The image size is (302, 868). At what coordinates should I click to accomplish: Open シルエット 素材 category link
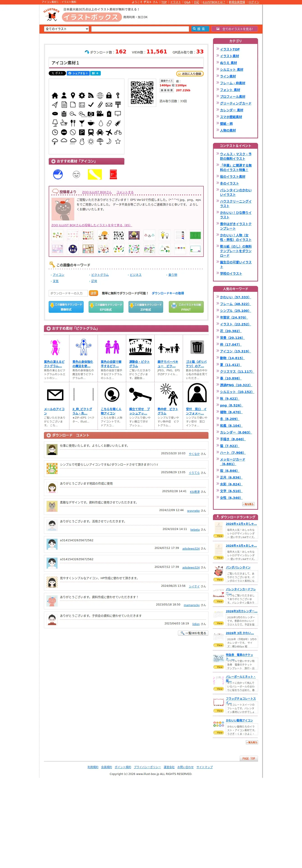231,69
